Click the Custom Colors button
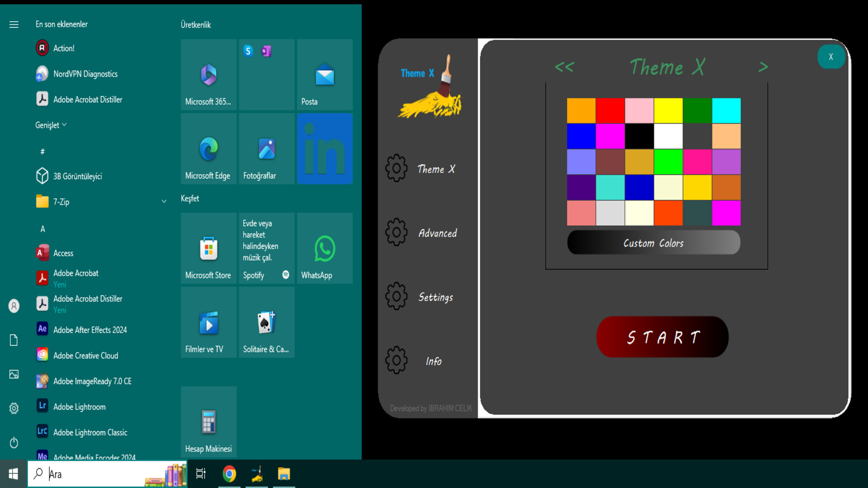The height and width of the screenshot is (488, 868). click(x=654, y=243)
